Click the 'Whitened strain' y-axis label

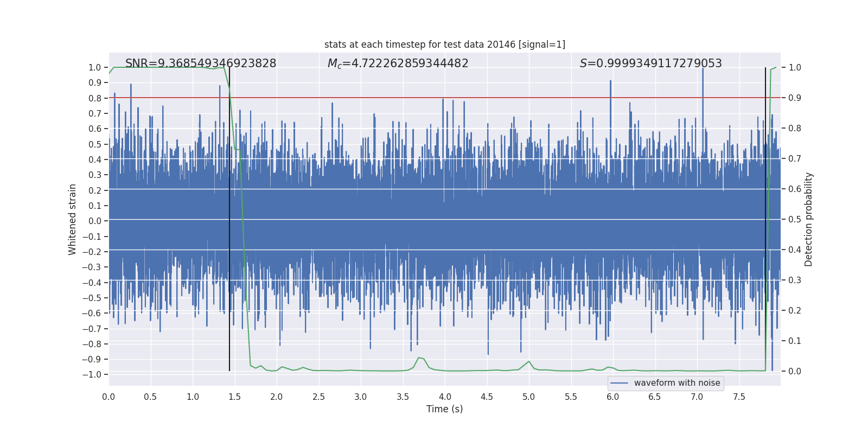72,219
